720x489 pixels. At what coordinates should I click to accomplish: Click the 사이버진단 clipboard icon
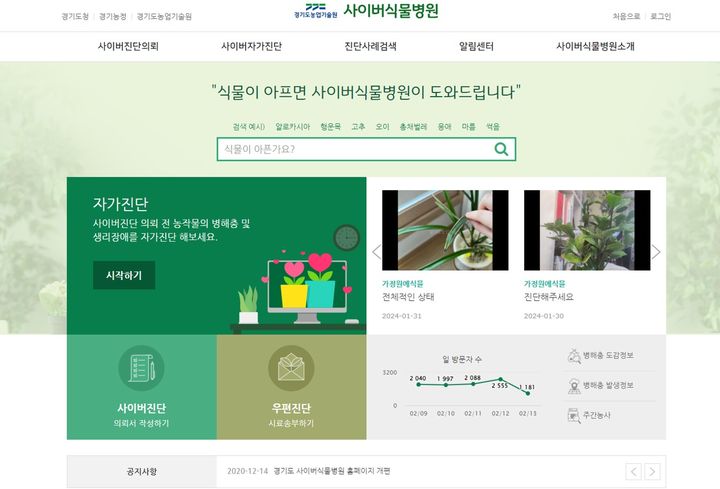pos(141,367)
